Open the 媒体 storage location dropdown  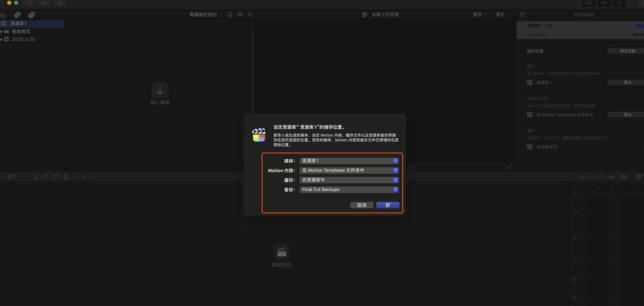click(x=349, y=161)
